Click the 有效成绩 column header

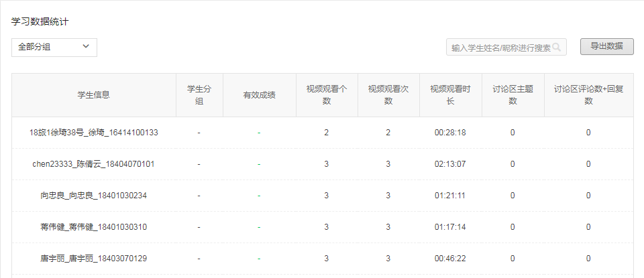pyautogui.click(x=259, y=95)
